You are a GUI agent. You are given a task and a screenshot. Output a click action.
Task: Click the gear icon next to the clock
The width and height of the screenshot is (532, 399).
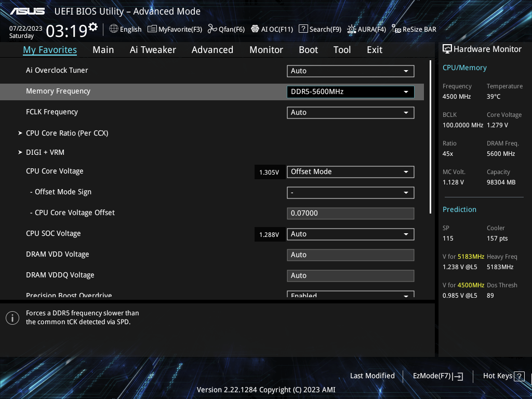[x=93, y=26]
